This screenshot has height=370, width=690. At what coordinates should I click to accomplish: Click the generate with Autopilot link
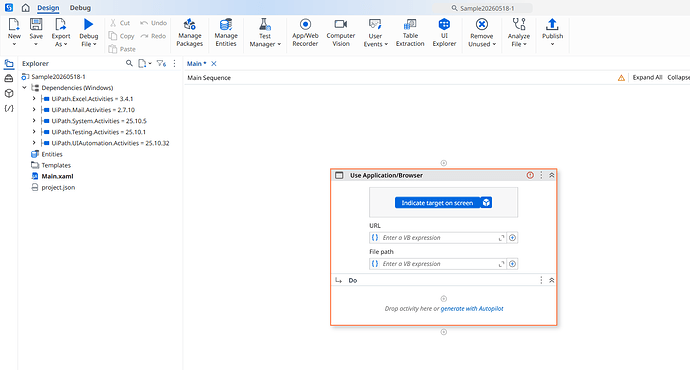tap(472, 309)
